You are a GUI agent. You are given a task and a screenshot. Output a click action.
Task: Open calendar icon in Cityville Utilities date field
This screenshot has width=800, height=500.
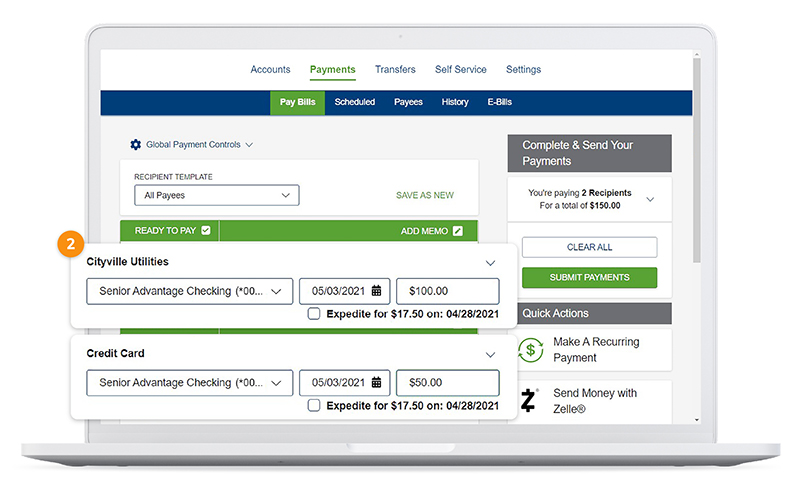click(376, 291)
